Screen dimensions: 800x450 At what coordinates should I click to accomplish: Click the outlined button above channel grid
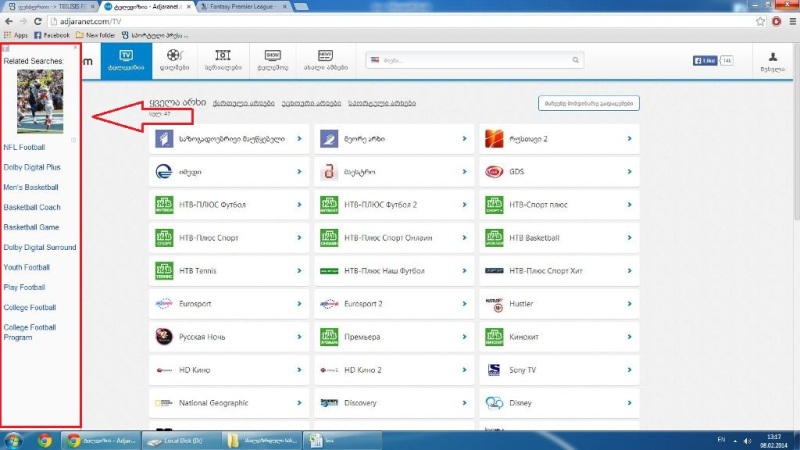588,103
